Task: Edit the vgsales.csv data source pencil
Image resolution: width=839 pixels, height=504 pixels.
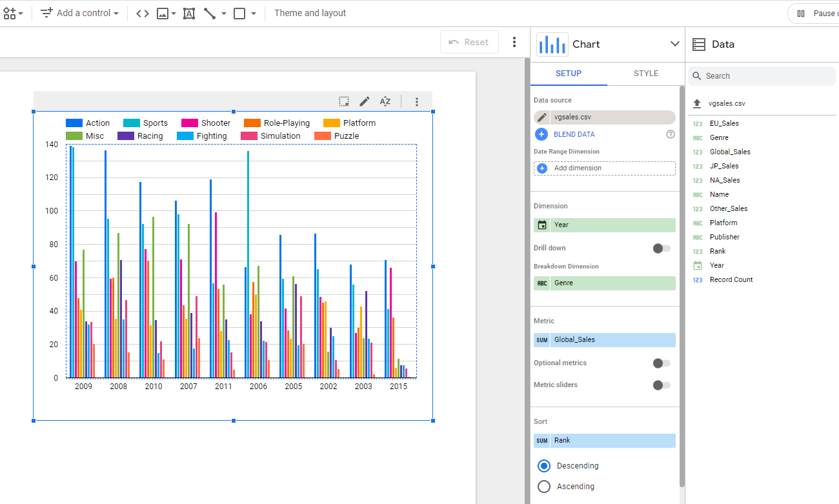Action: click(x=541, y=117)
